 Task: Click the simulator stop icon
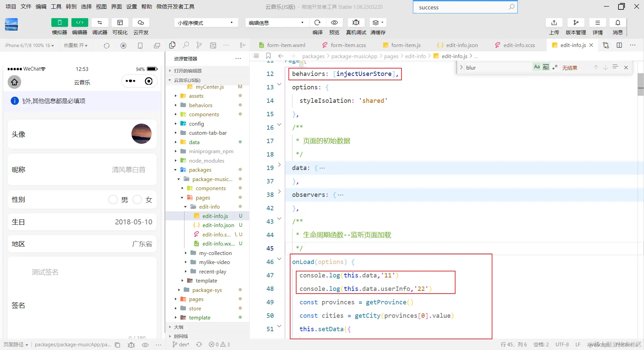click(123, 45)
